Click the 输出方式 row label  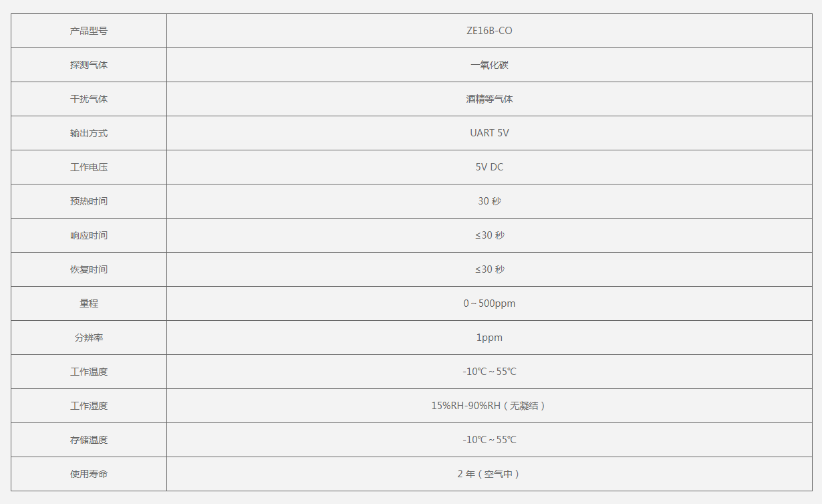tap(89, 134)
